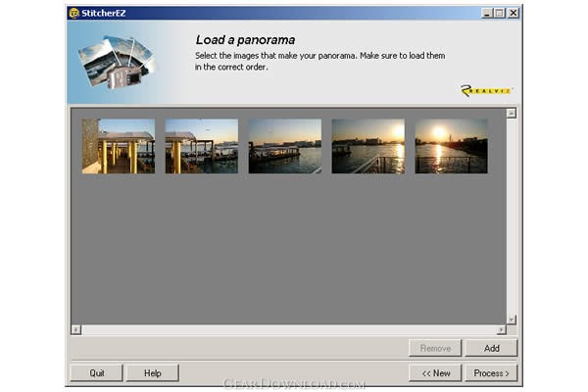Click the StitcherEZ icon in the title bar
The image size is (588, 392).
point(73,13)
